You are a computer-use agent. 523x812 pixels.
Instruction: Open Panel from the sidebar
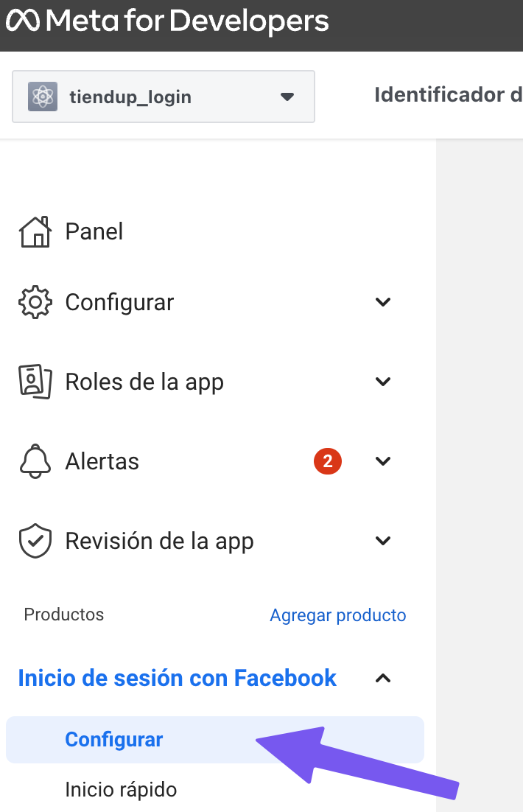tap(94, 231)
